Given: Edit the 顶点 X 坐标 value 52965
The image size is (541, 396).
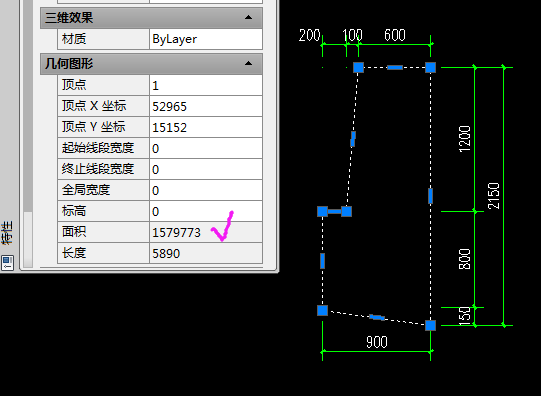Looking at the screenshot, I should click(x=206, y=106).
